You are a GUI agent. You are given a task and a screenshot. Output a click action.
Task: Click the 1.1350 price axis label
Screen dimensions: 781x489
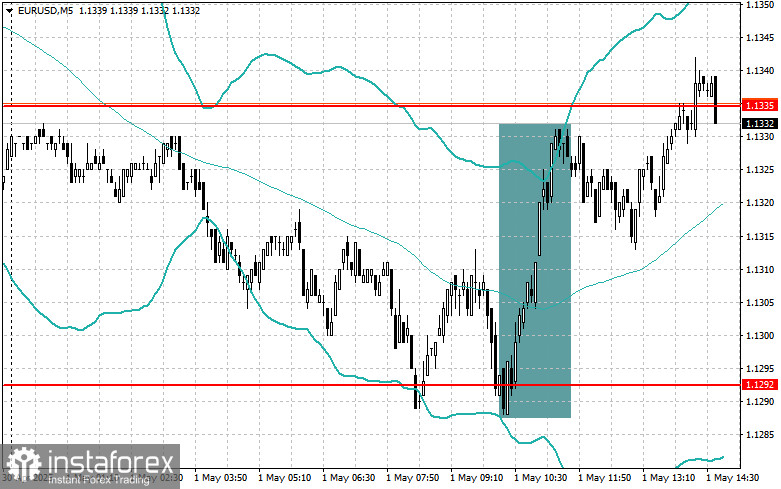[760, 4]
